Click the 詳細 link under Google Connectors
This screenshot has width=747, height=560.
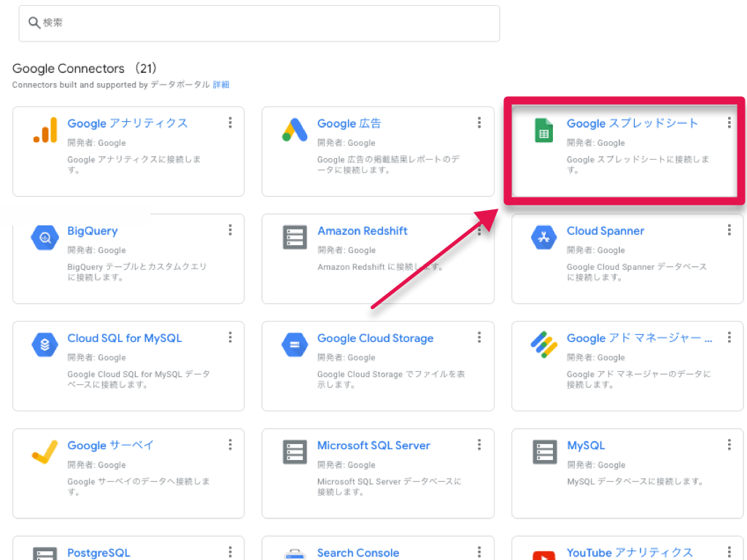(221, 85)
